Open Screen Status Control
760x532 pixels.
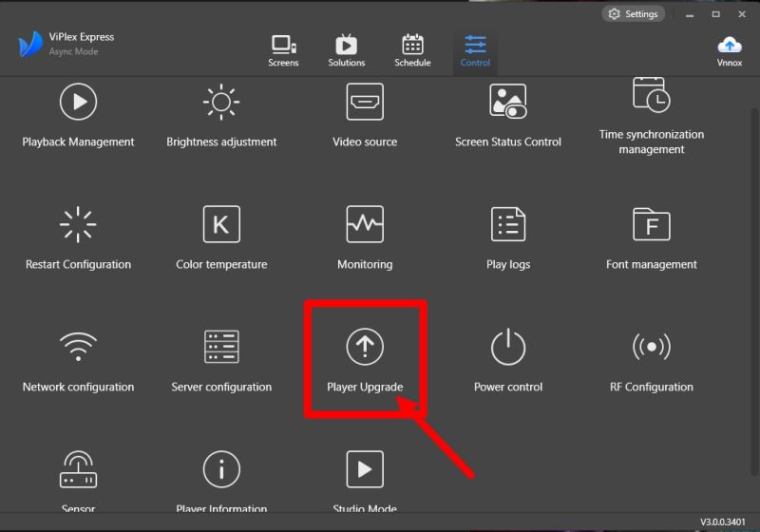(x=508, y=102)
